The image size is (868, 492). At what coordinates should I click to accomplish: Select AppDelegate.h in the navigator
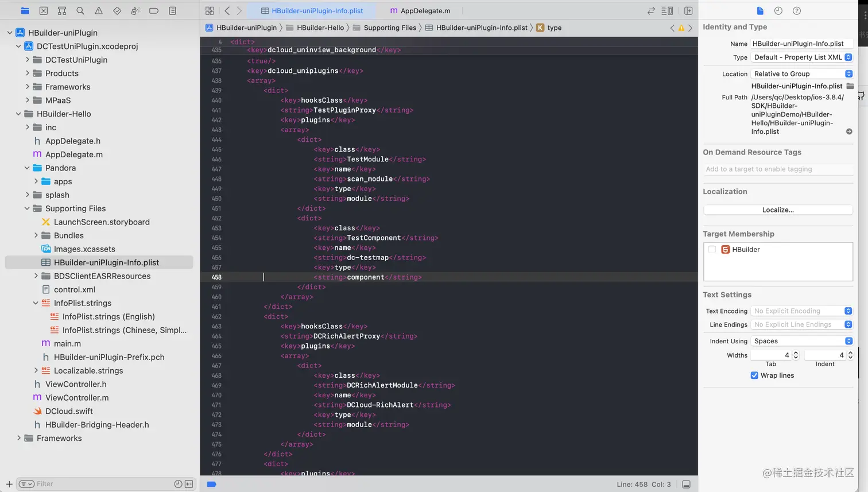coord(73,141)
